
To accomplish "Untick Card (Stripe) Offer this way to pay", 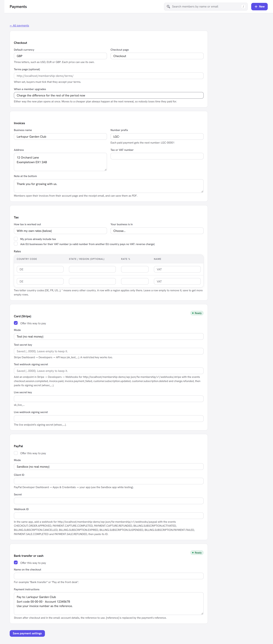I will 16,323.
